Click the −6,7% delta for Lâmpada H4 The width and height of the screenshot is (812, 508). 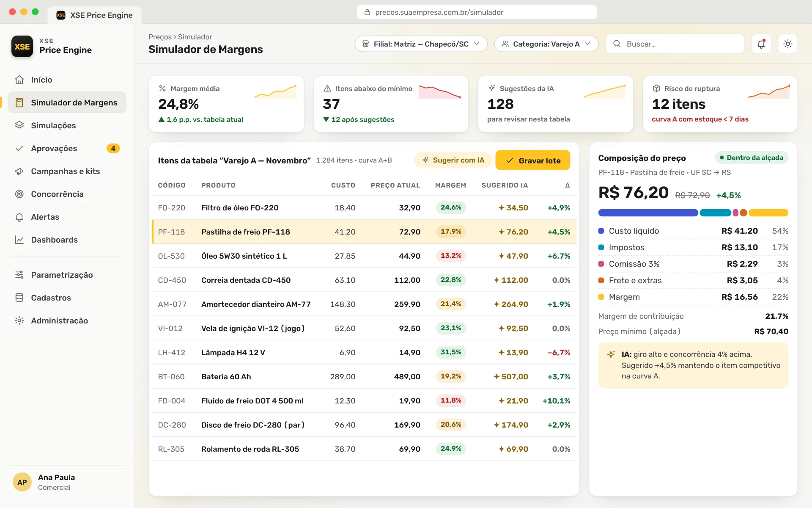[559, 352]
